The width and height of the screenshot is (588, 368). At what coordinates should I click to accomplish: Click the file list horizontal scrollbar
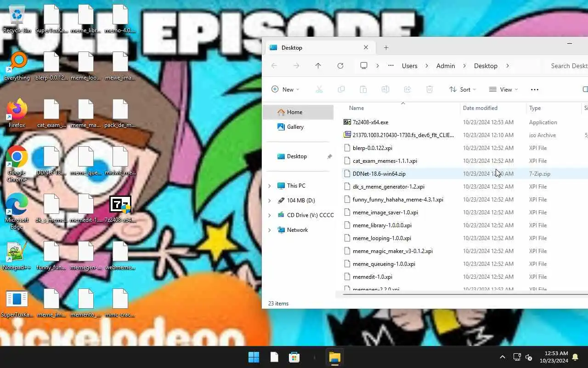(x=465, y=294)
